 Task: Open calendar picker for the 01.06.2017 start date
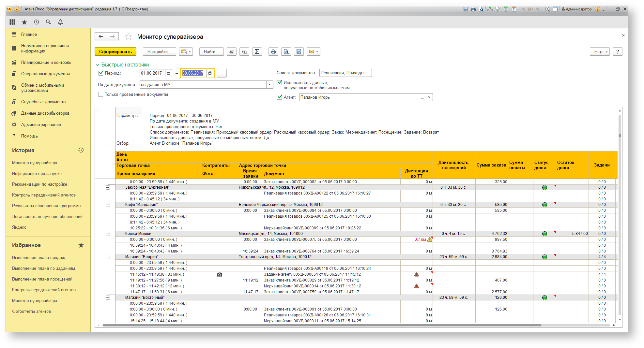(x=169, y=73)
